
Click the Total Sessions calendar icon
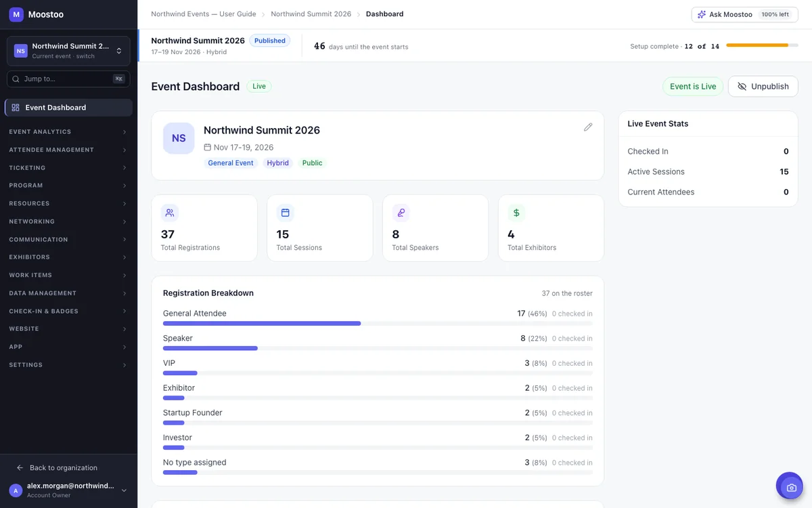286,213
